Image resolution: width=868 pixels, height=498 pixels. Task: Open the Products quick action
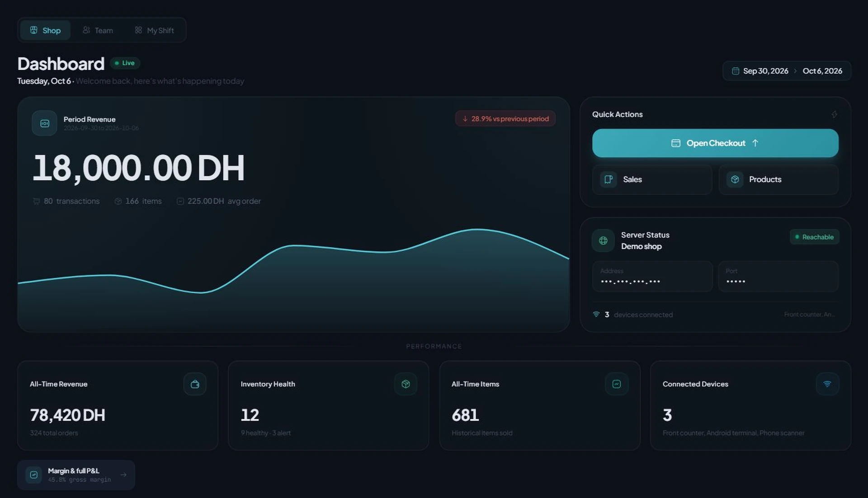tap(778, 179)
